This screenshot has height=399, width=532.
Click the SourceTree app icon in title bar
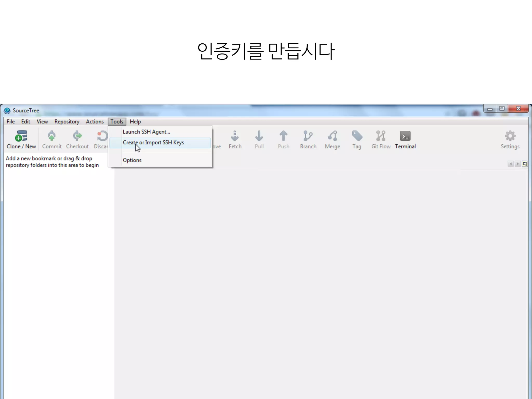click(7, 110)
